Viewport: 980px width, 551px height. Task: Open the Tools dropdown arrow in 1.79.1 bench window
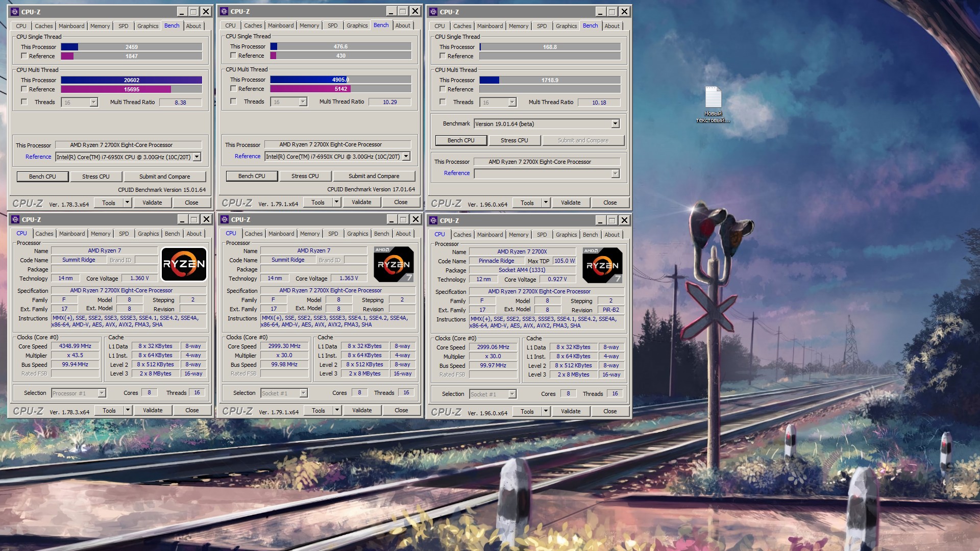(x=336, y=203)
